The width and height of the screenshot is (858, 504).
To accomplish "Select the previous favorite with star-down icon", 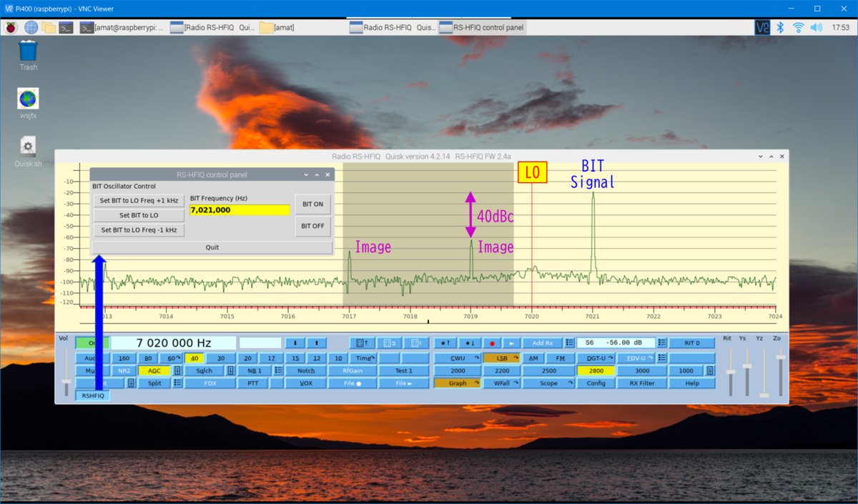I will (470, 343).
